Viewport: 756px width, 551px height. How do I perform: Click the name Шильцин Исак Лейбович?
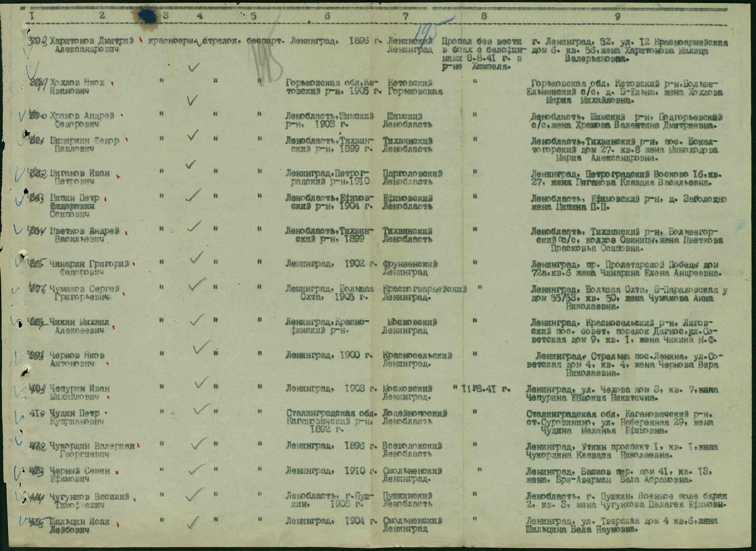pyautogui.click(x=80, y=525)
